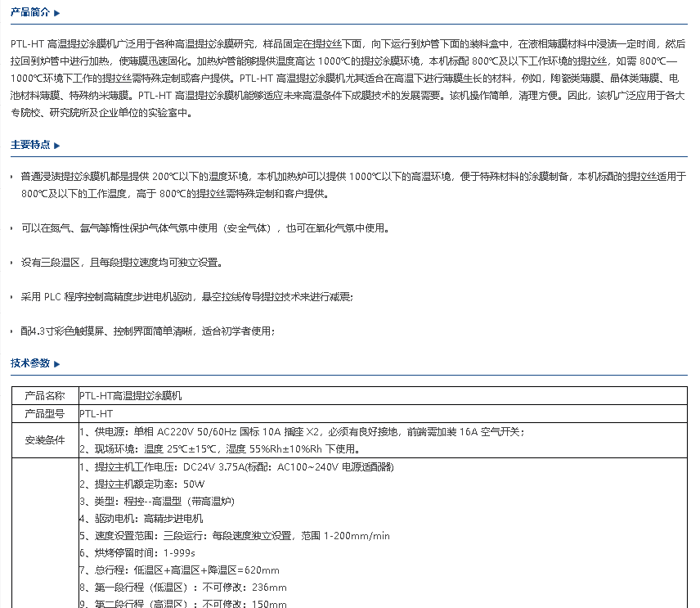Click the bullet marker before 配4.3寸彩色触摸屏
Image resolution: width=700 pixels, height=608 pixels.
pyautogui.click(x=11, y=332)
